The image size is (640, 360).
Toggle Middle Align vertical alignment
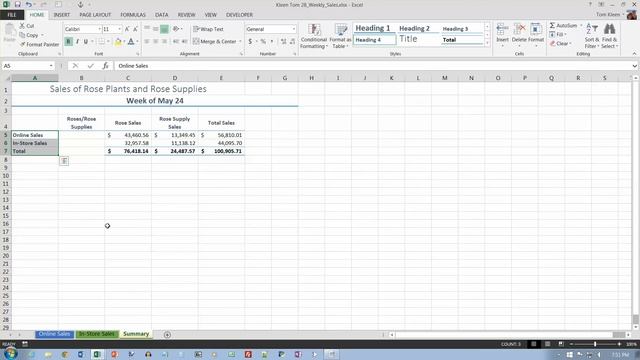(x=156, y=29)
